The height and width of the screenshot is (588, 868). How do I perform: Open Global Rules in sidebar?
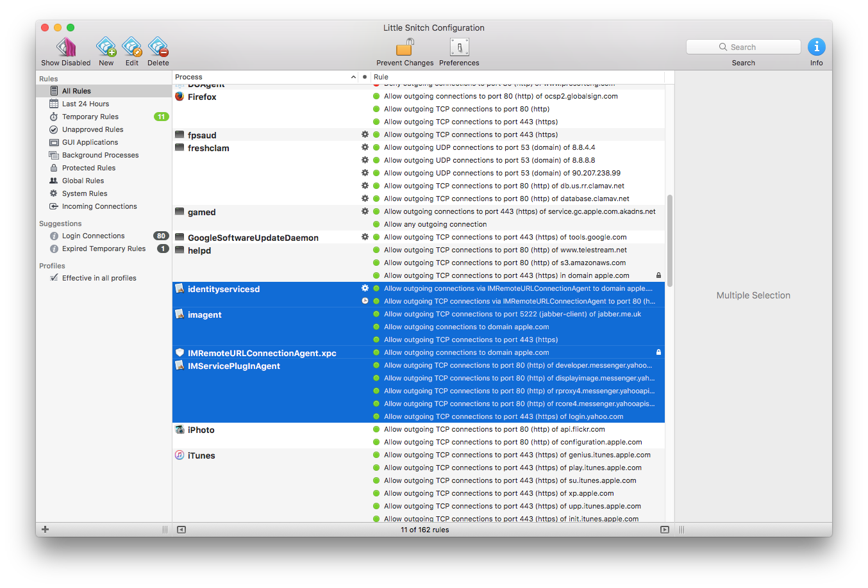tap(104, 181)
